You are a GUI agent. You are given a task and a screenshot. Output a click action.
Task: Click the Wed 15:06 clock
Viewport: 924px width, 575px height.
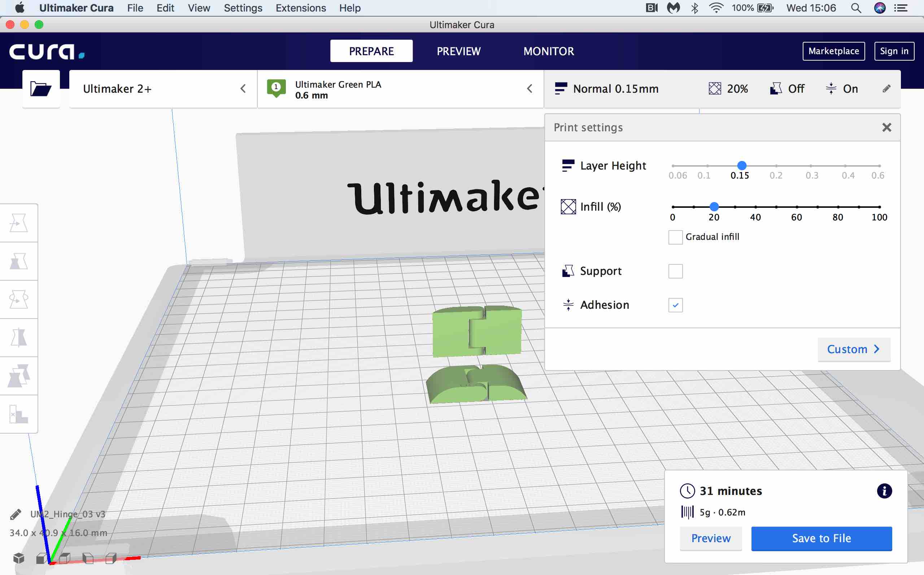point(811,8)
